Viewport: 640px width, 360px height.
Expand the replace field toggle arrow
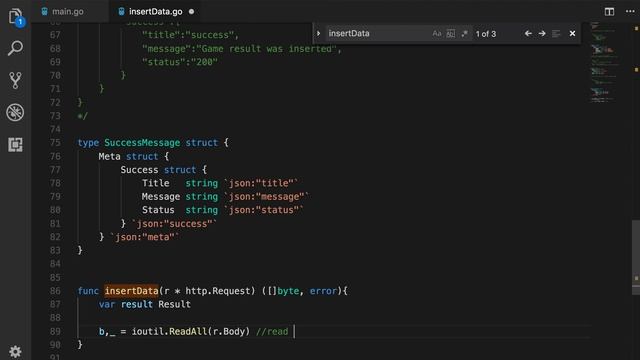point(319,33)
